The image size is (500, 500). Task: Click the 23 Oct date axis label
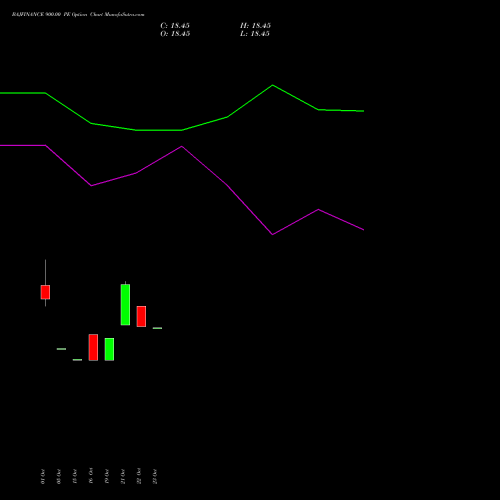(x=155, y=476)
